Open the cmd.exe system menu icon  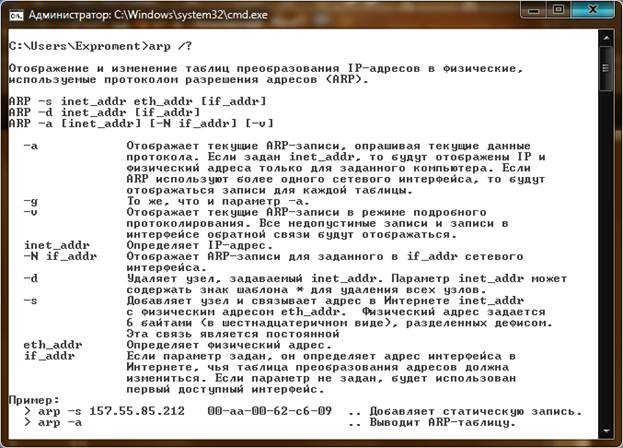click(x=16, y=15)
